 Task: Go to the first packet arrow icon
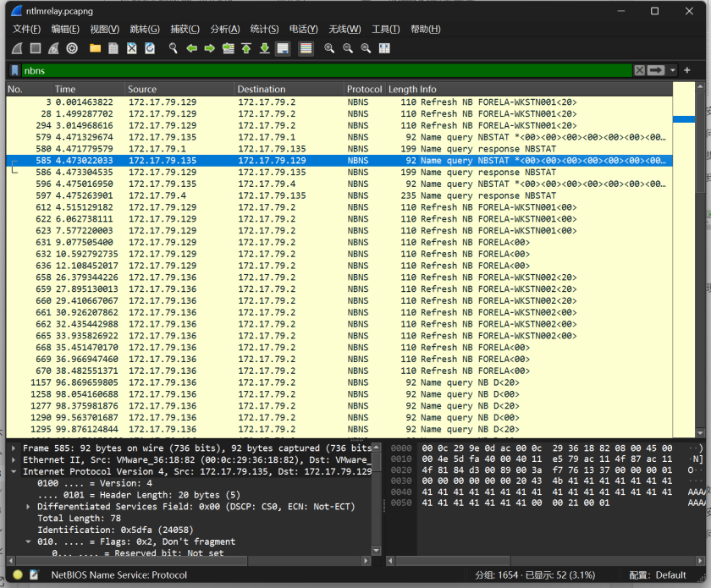(246, 48)
